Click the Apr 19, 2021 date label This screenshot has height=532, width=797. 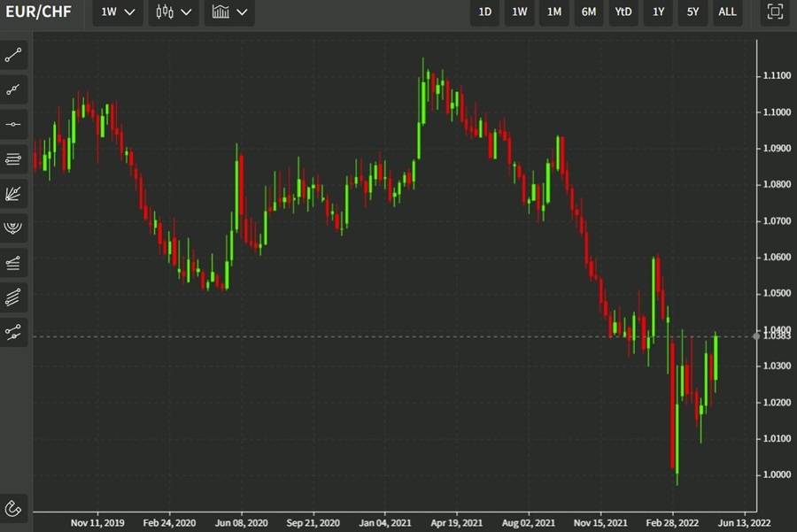click(456, 523)
